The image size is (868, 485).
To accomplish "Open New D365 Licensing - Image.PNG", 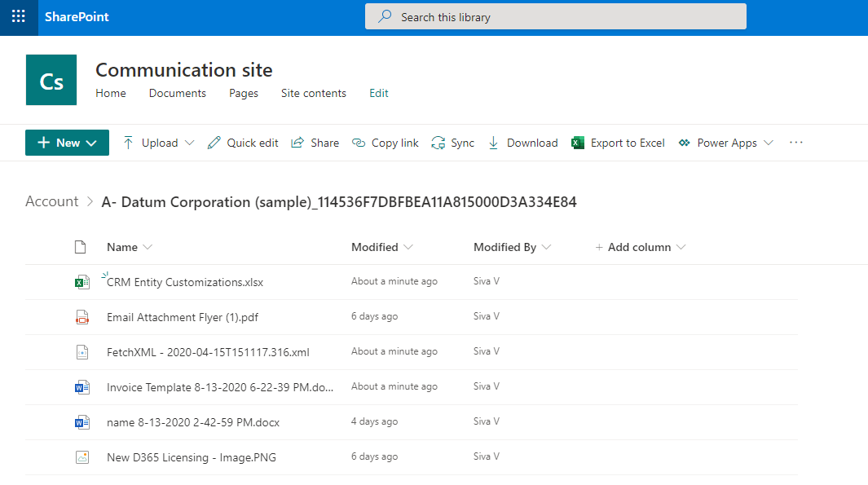I will 192,458.
